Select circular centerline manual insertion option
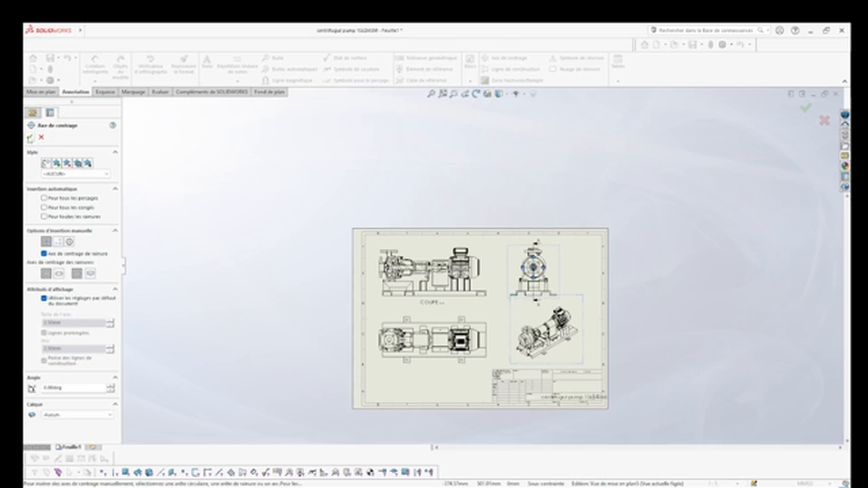 [x=69, y=242]
